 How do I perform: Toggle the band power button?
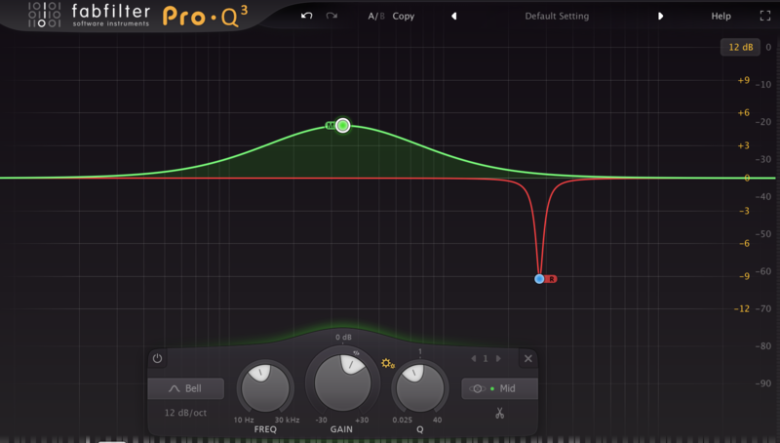point(157,358)
